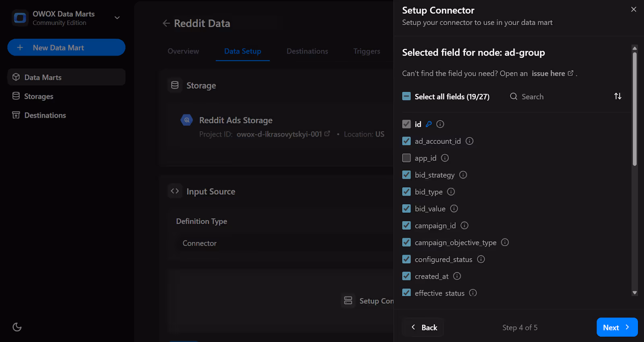Go Back to previous step
The width and height of the screenshot is (644, 342).
coord(423,327)
